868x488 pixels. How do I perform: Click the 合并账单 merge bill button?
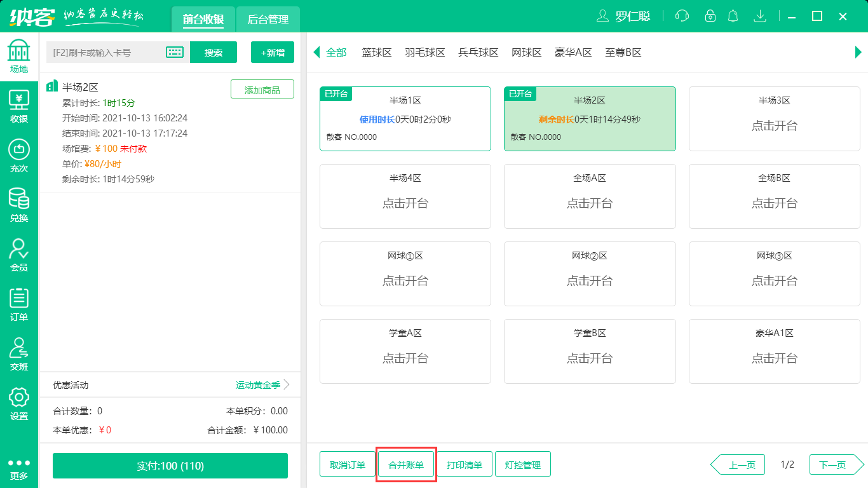[406, 464]
